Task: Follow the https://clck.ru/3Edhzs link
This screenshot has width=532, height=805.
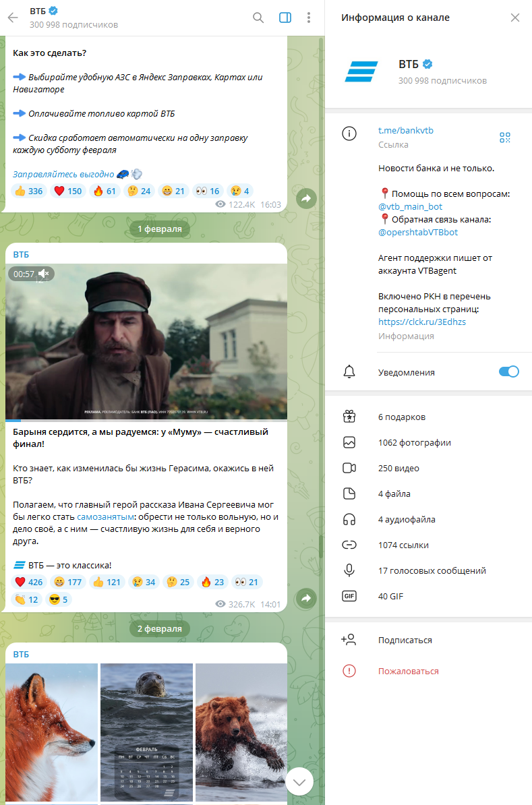Action: 422,322
